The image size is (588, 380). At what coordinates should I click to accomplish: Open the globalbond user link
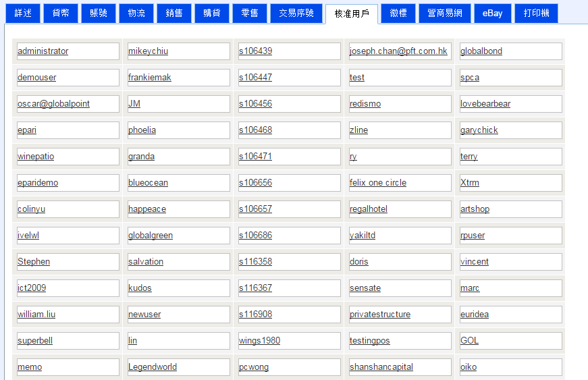pyautogui.click(x=481, y=51)
